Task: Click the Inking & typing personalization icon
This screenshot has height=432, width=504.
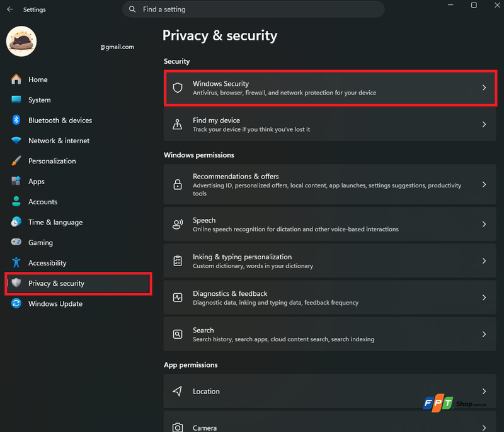Action: [178, 261]
